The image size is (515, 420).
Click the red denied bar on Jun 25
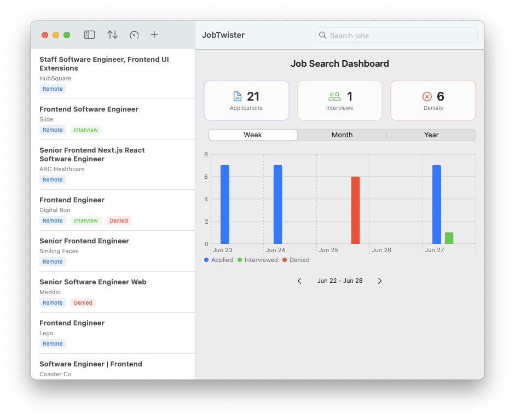point(355,211)
